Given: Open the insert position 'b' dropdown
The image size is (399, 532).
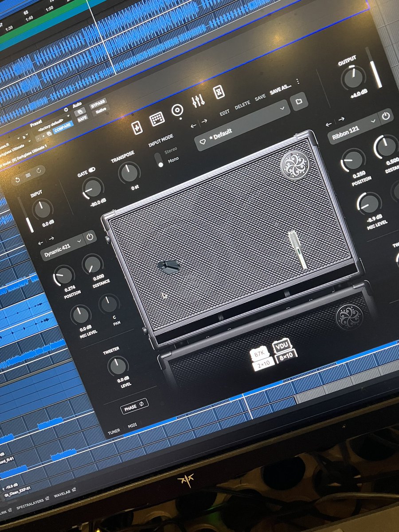Looking at the screenshot, I should (x=25, y=137).
